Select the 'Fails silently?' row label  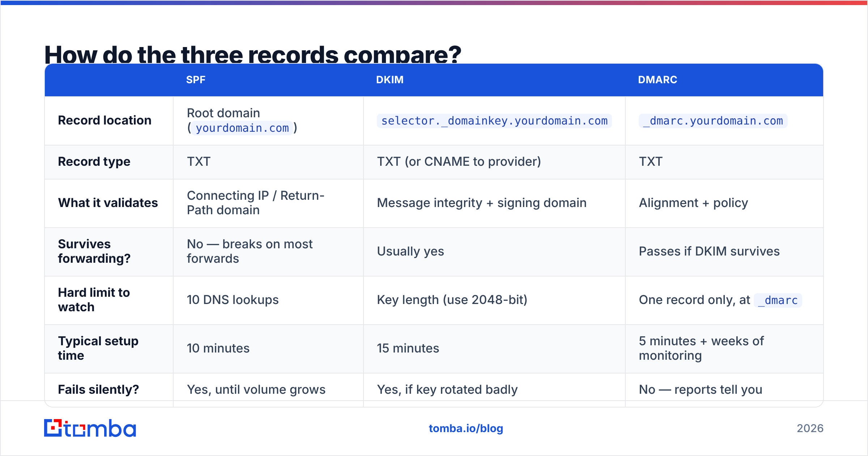pyautogui.click(x=98, y=390)
